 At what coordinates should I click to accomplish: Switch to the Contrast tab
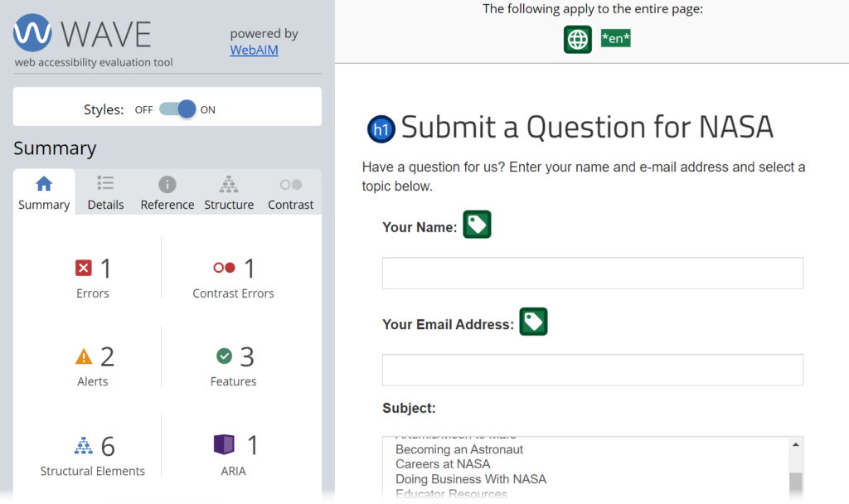291,192
